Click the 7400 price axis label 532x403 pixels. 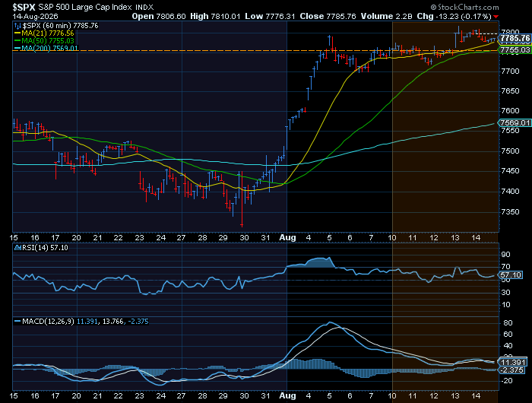[510, 192]
